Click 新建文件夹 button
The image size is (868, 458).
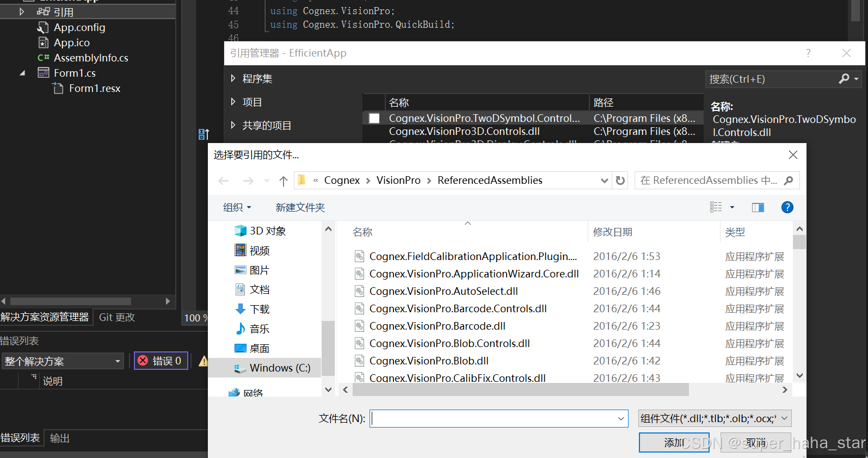tap(300, 207)
